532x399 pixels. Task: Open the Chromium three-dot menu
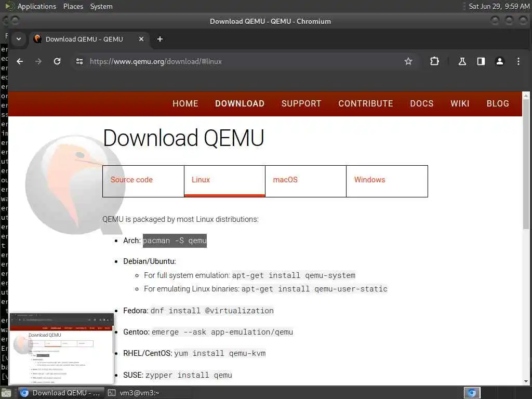(x=518, y=61)
